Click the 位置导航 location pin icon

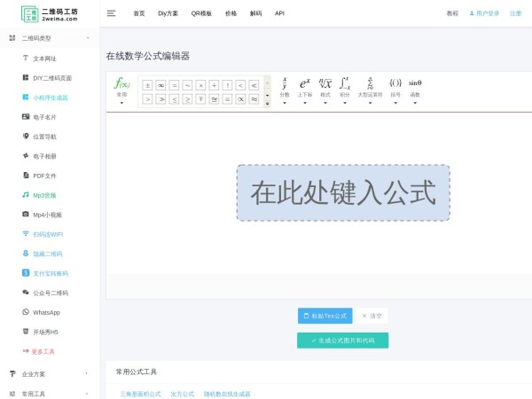point(26,137)
